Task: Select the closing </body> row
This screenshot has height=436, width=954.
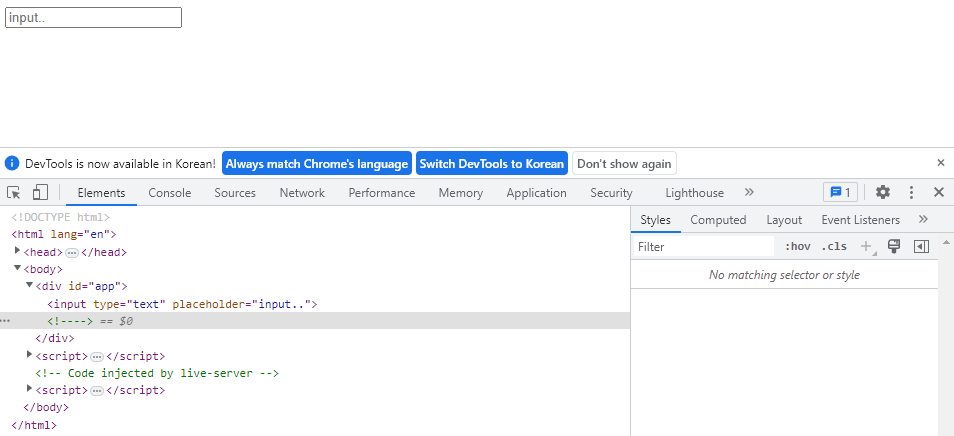Action: [315, 407]
